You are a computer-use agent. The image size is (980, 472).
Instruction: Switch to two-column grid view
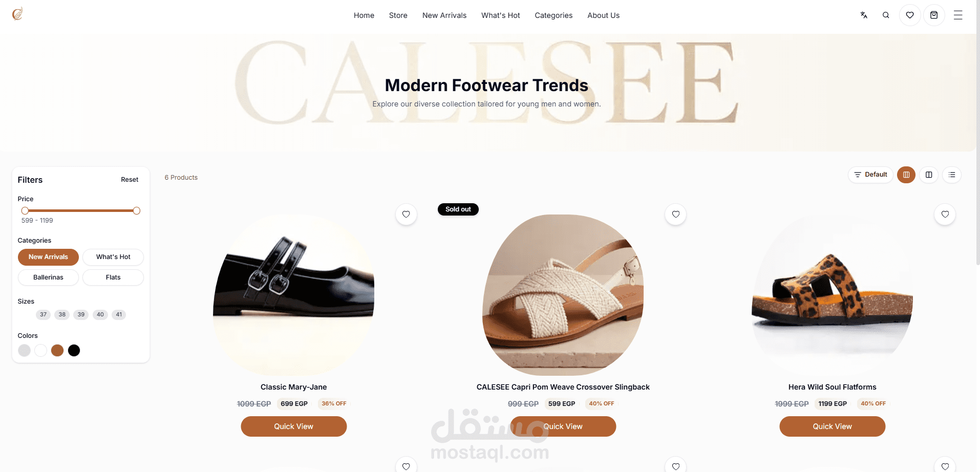click(x=929, y=175)
